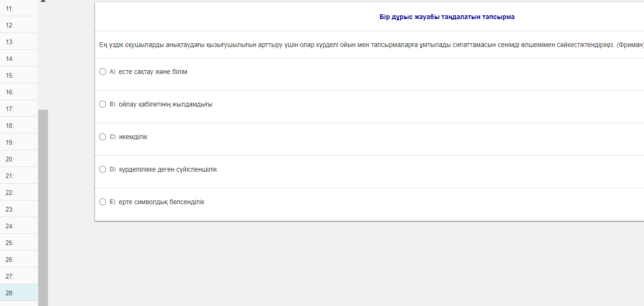
Task: Select question 23 in the list
Action: 19,209
